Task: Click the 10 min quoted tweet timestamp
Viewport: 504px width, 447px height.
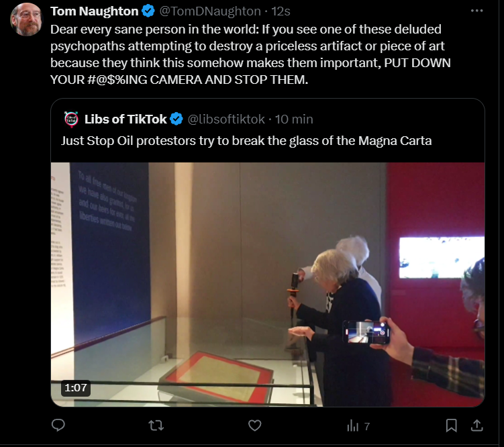Action: pyautogui.click(x=294, y=119)
